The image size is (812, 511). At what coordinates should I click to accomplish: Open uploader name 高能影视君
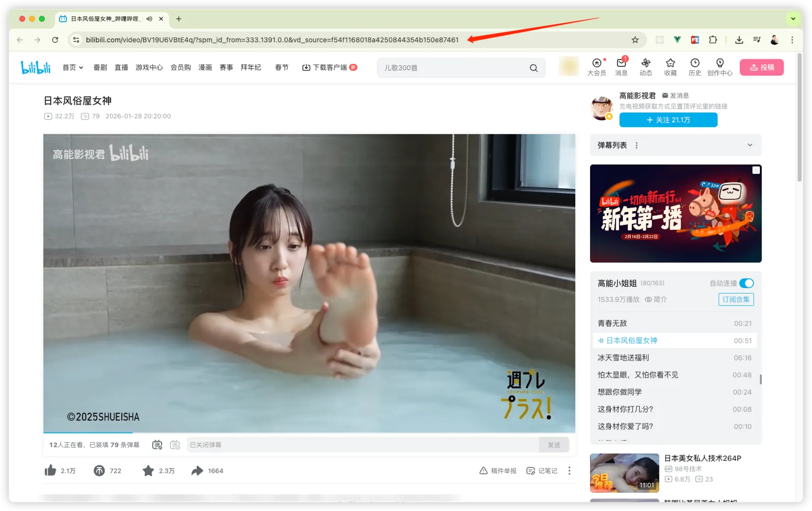click(x=637, y=95)
